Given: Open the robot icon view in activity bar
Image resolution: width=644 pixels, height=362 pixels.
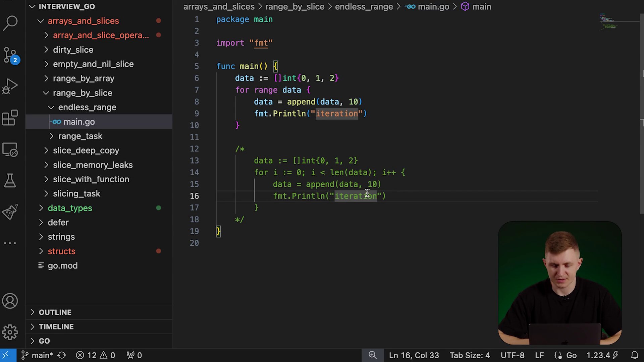Looking at the screenshot, I should [10, 212].
